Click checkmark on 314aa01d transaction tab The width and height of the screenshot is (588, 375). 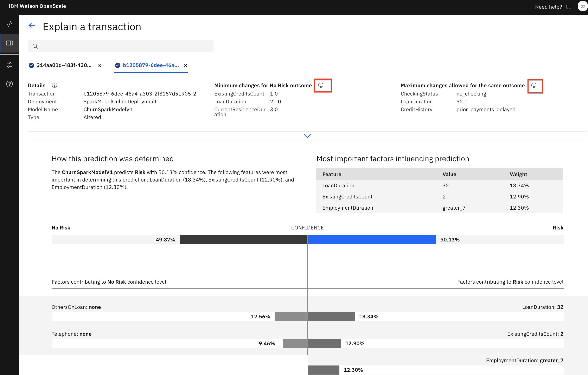[x=31, y=65]
